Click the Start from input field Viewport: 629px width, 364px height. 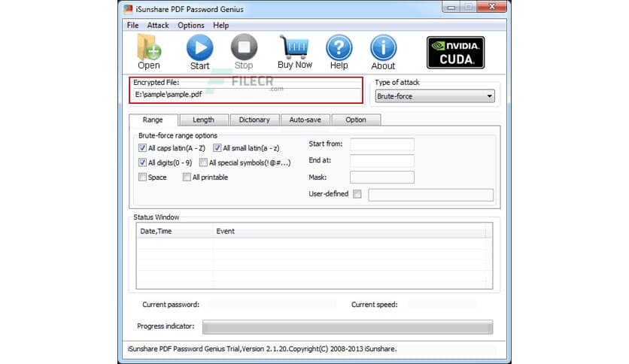pos(382,144)
